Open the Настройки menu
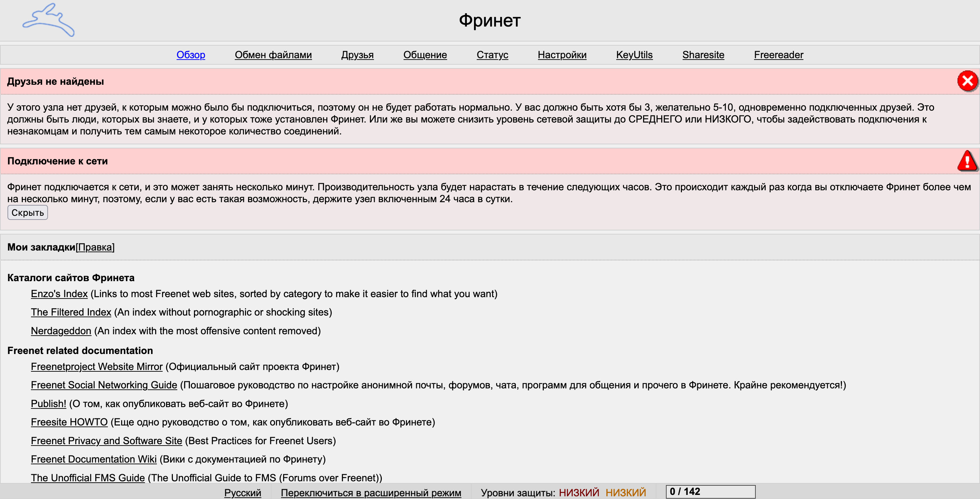 [562, 55]
